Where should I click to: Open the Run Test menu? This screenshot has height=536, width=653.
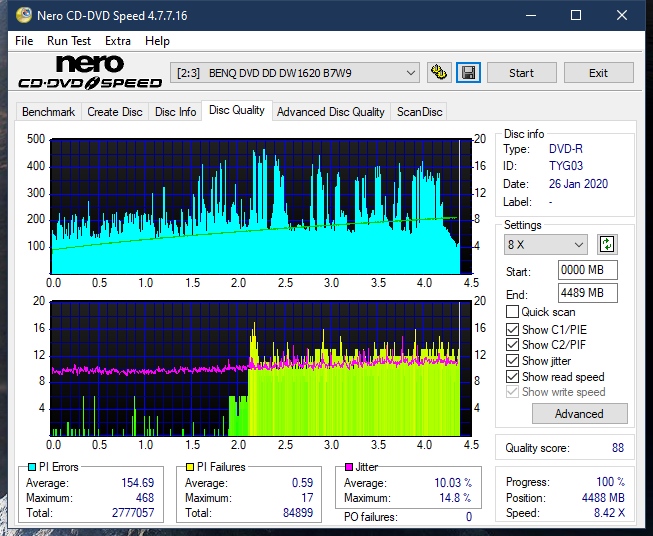tap(69, 41)
